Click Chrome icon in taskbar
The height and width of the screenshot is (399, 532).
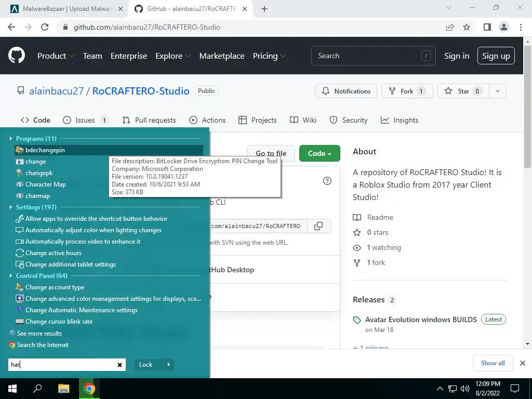point(89,389)
